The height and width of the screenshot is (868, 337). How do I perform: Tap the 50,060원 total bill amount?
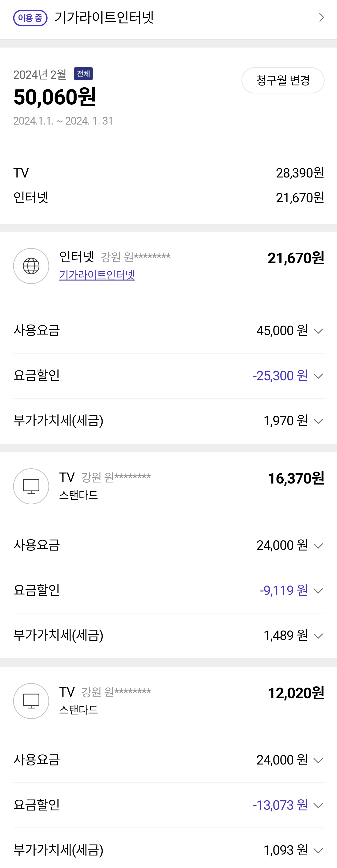[55, 97]
